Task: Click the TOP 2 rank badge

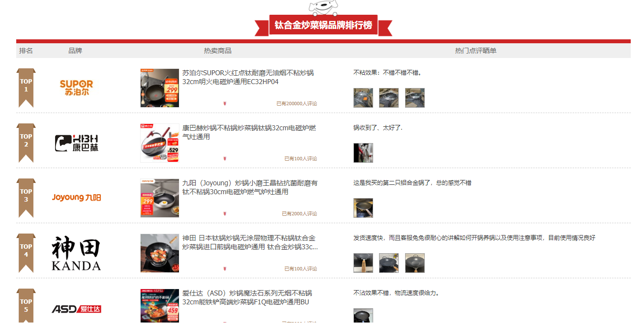Action: click(x=26, y=143)
